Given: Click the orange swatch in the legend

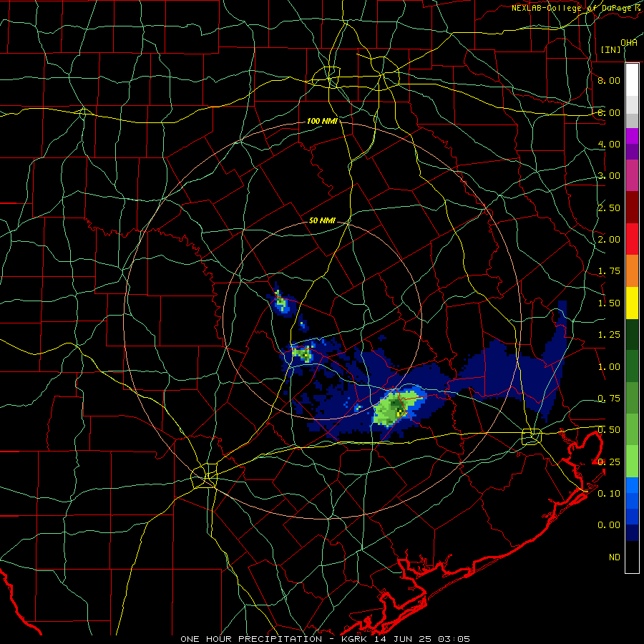Looking at the screenshot, I should [632, 271].
